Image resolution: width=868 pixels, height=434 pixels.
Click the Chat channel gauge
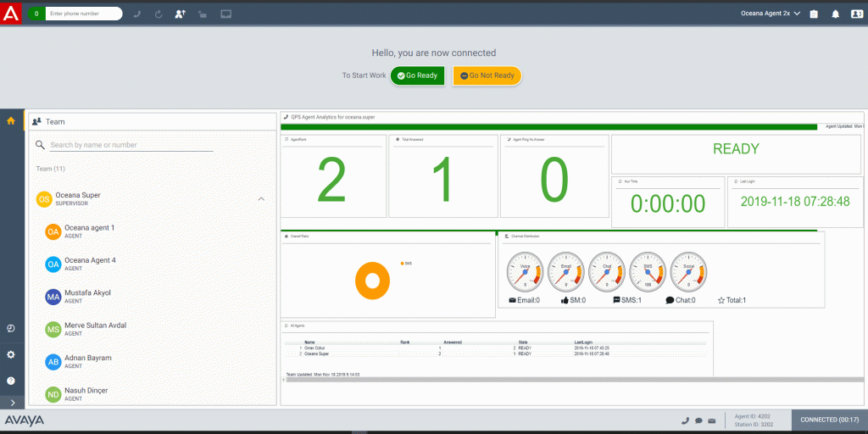click(x=607, y=270)
